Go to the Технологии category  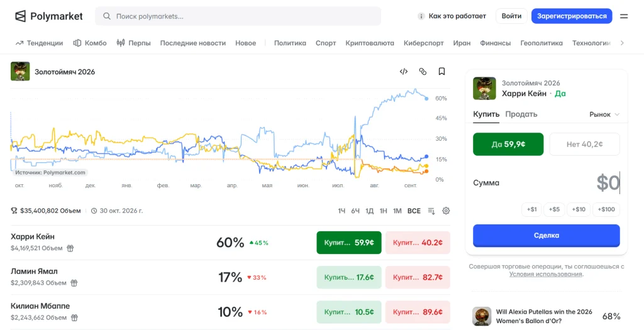coord(591,43)
